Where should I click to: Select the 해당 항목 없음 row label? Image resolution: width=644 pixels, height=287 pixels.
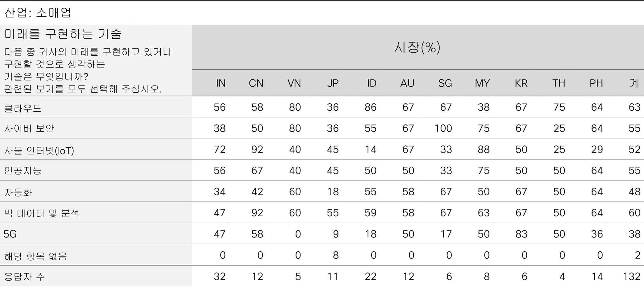click(x=35, y=256)
